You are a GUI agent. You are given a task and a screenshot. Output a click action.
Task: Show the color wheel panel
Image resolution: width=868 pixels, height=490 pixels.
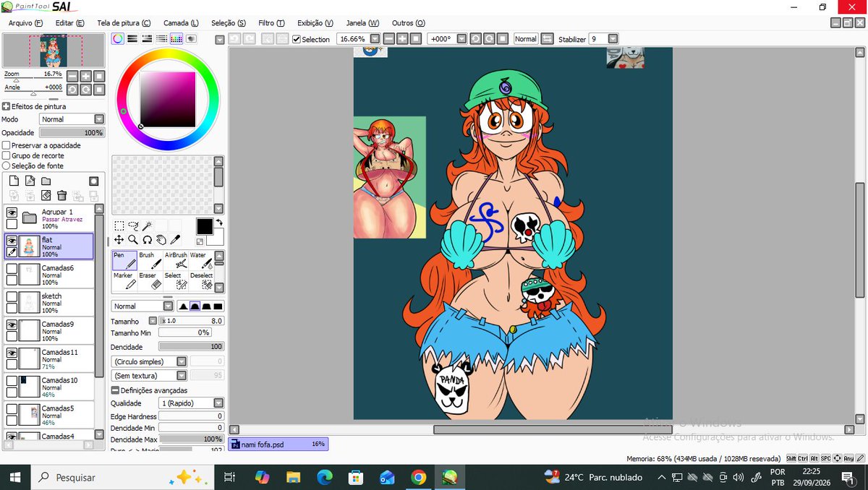(x=117, y=39)
